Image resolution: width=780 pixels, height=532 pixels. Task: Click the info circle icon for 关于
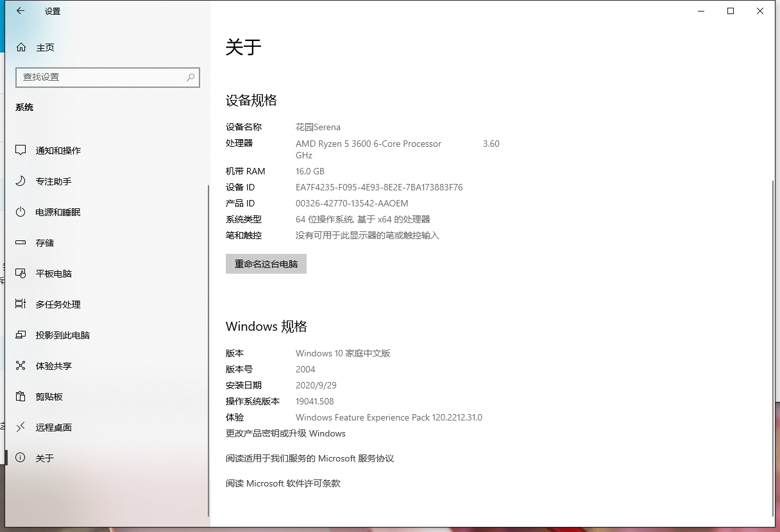click(x=21, y=458)
